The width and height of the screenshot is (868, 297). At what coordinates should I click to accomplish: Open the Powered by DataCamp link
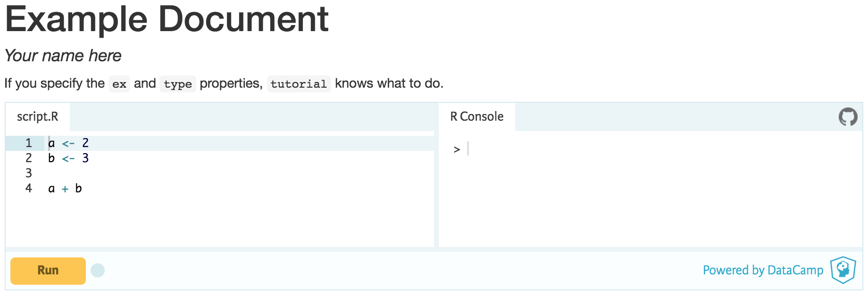pos(763,271)
